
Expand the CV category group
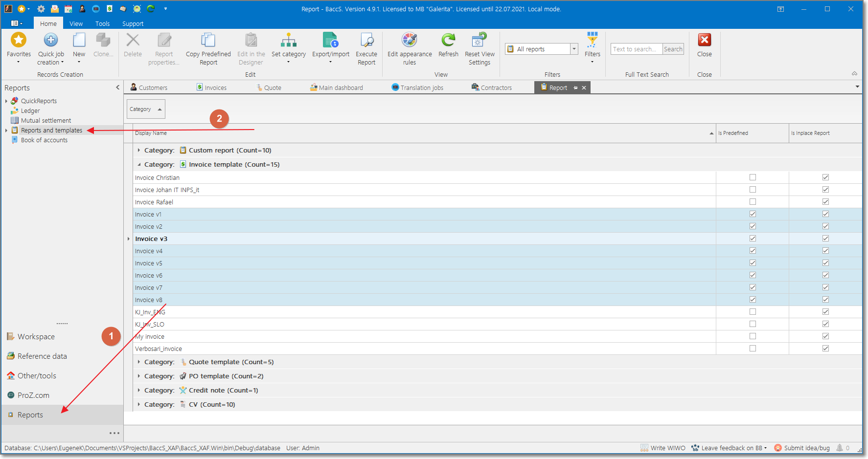(x=139, y=404)
